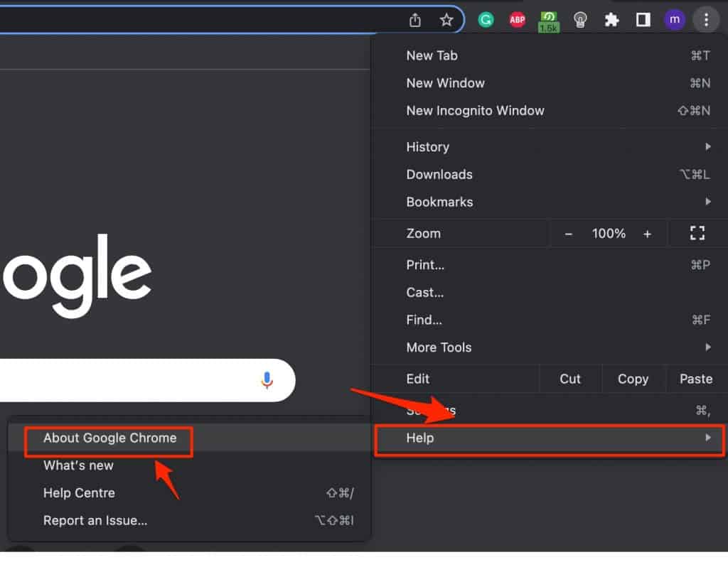Viewport: 728px width, 572px height.
Task: Expand the History submenu
Action: tap(550, 146)
